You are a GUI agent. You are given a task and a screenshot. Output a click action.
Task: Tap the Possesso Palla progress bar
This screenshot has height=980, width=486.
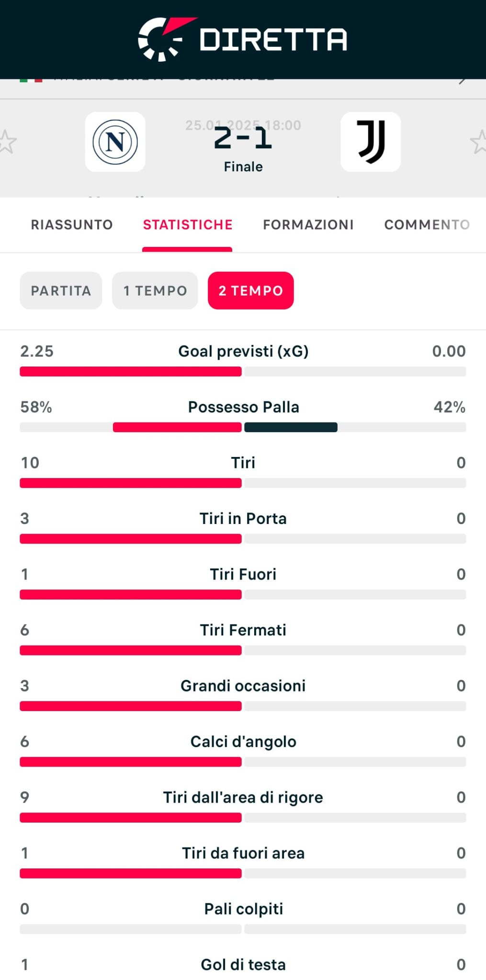[x=243, y=427]
